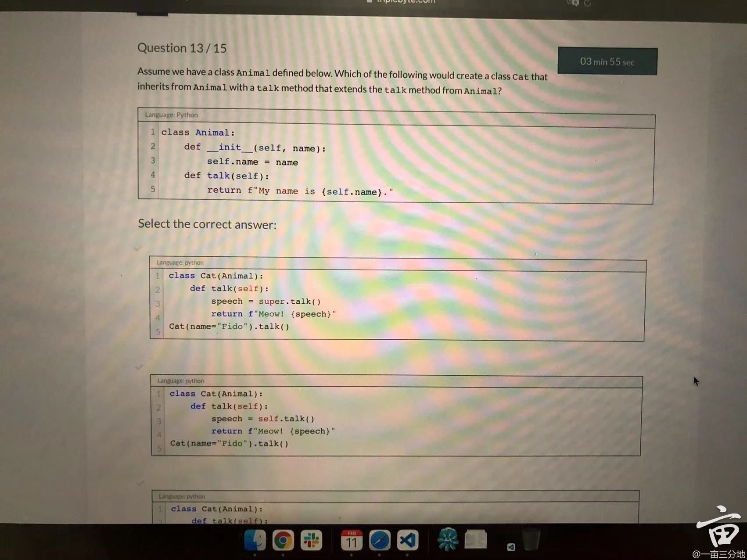Click the 'class Animal:' code line
747x560 pixels.
198,133
